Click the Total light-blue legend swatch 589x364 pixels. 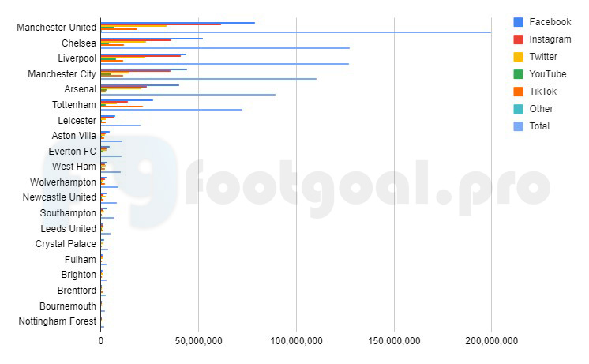tap(518, 126)
